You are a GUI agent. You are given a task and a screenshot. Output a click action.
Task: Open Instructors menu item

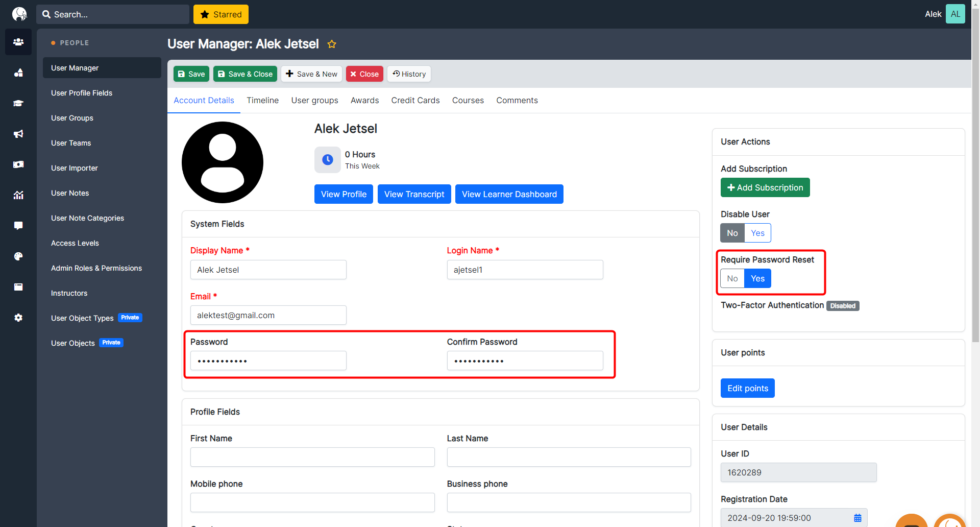tap(102, 293)
